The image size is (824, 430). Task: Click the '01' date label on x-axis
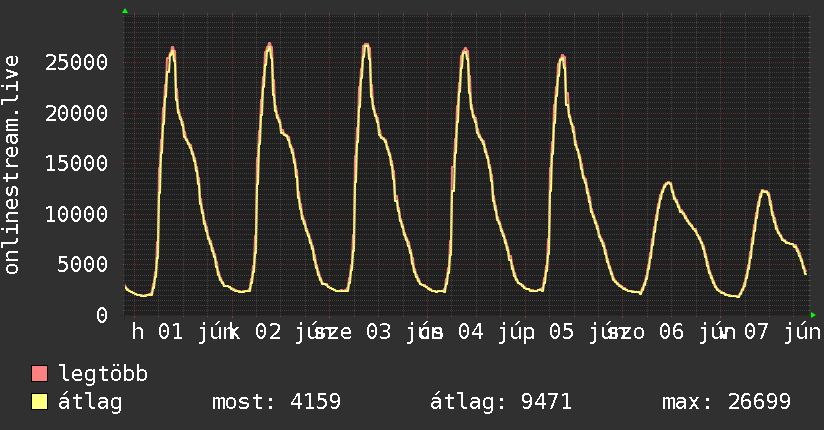point(170,332)
